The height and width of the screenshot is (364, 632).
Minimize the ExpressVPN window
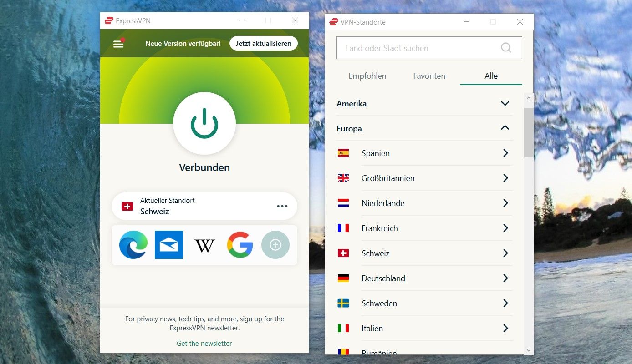(241, 20)
